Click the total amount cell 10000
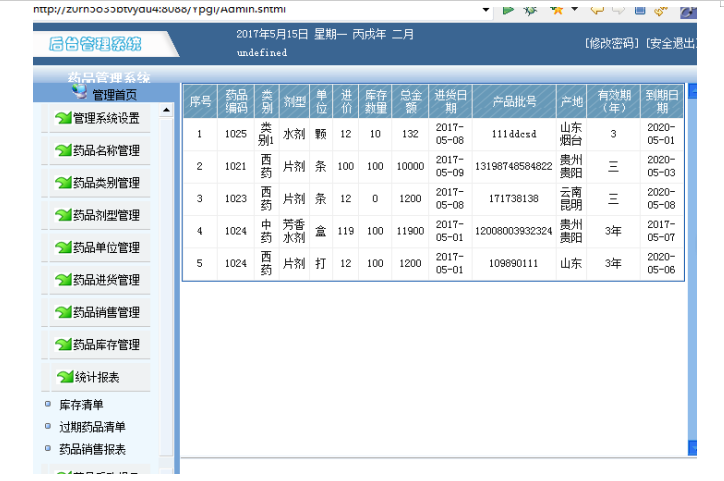The width and height of the screenshot is (724, 481). click(410, 166)
